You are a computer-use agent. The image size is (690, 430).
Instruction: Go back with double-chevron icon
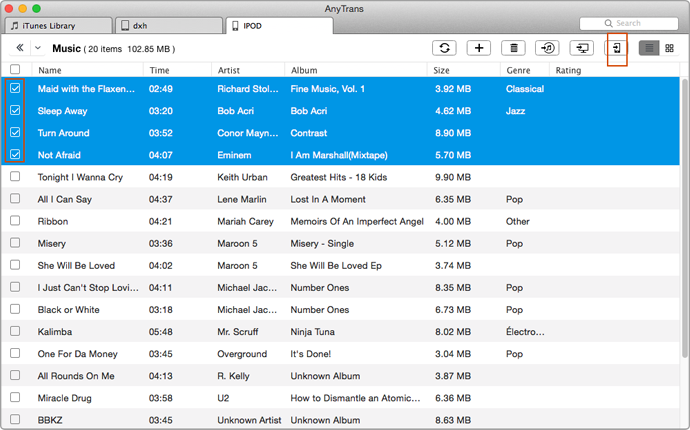click(x=20, y=48)
